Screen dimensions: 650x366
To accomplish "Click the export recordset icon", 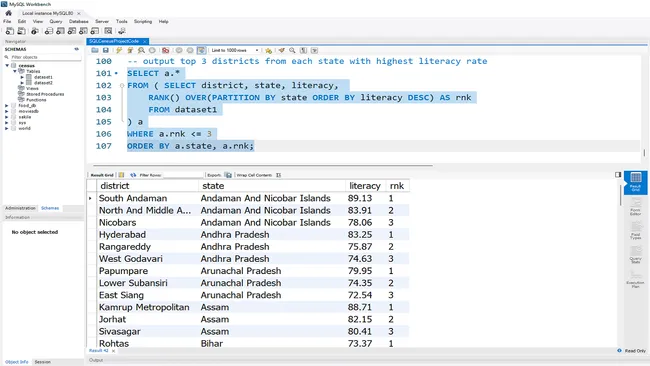I will click(228, 175).
